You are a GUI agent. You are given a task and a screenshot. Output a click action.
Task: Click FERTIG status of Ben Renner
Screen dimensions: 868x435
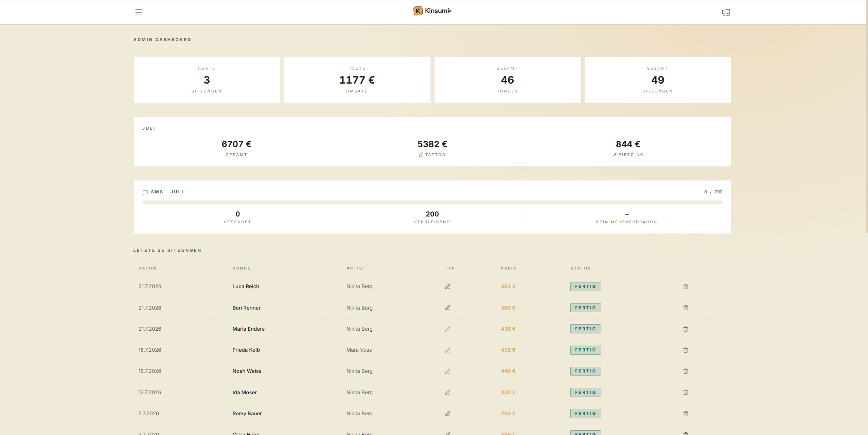(x=585, y=308)
